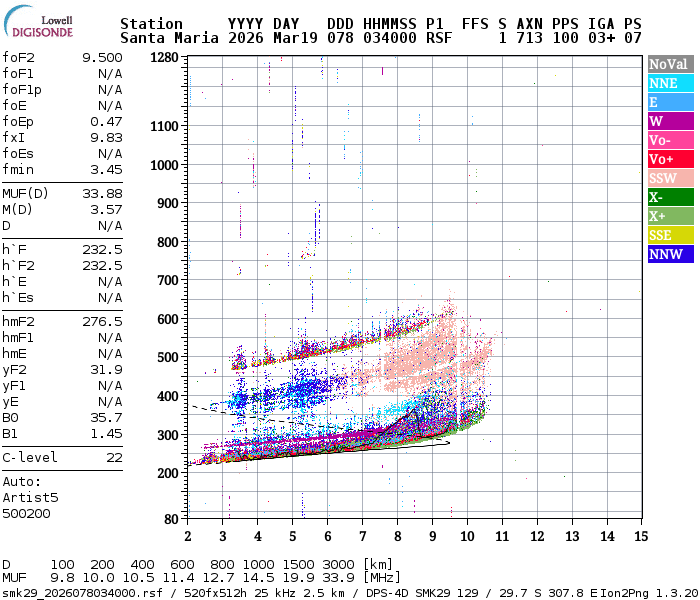Select the SSE yellow legend box

[x=668, y=236]
